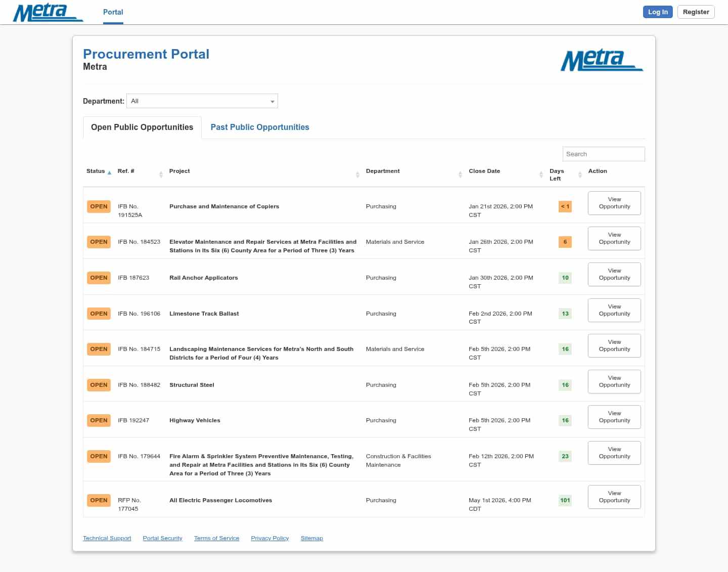Image resolution: width=728 pixels, height=572 pixels.
Task: Select the Open Public Opportunities tab
Action: tap(142, 127)
